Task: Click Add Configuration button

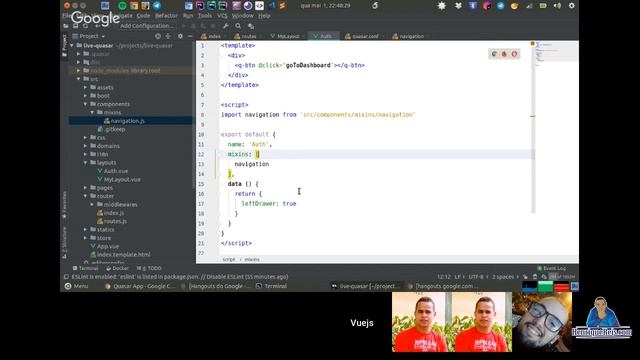Action: coord(147,26)
